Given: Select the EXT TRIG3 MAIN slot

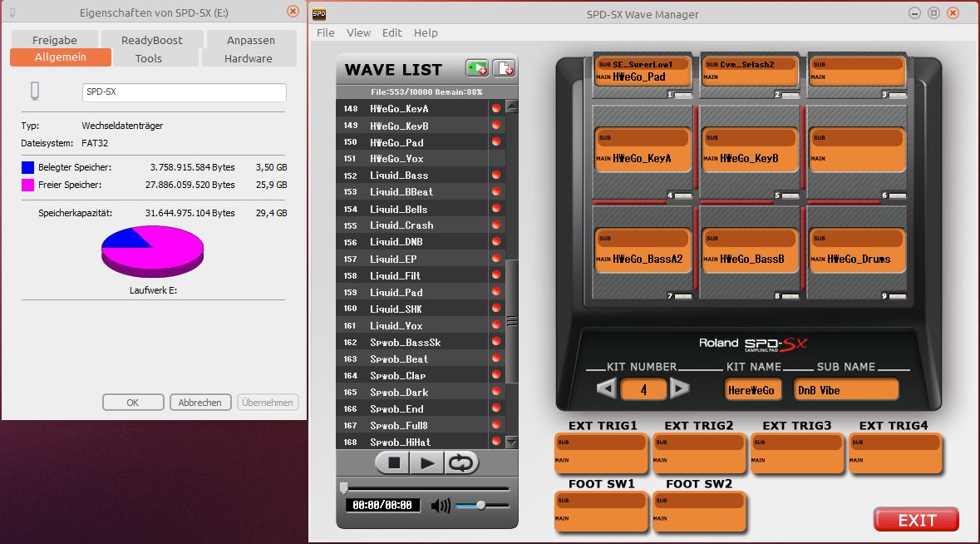Looking at the screenshot, I should (x=797, y=461).
